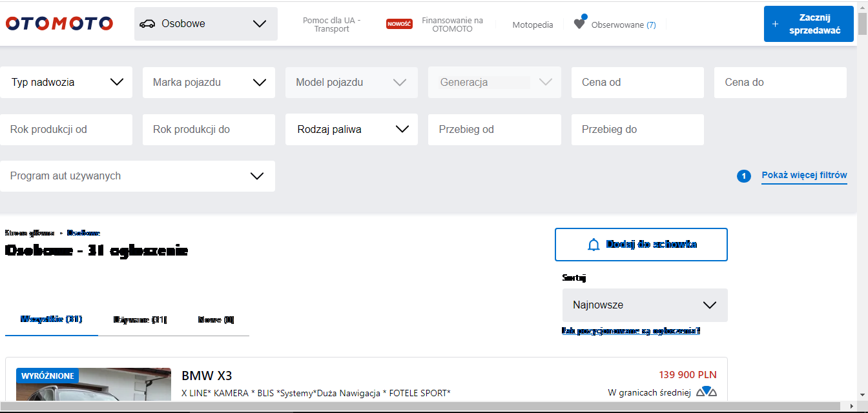Image resolution: width=868 pixels, height=413 pixels.
Task: Open the Marka pojazdu dropdown
Action: (x=209, y=82)
